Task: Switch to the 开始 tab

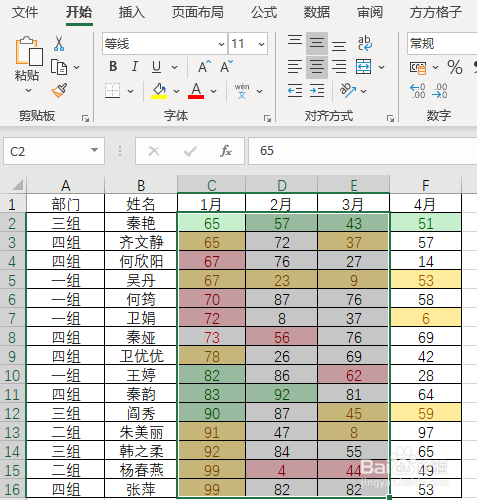Action: (79, 12)
